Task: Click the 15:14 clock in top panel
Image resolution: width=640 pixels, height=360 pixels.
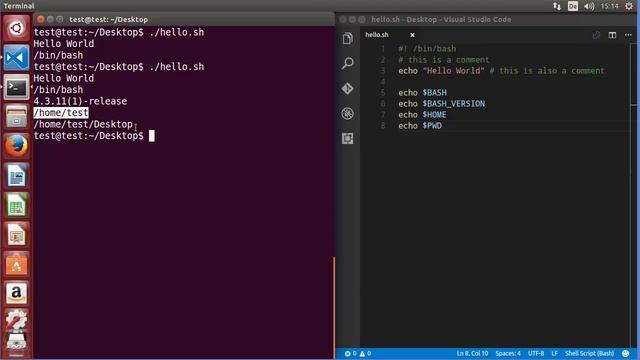Action: tap(609, 6)
